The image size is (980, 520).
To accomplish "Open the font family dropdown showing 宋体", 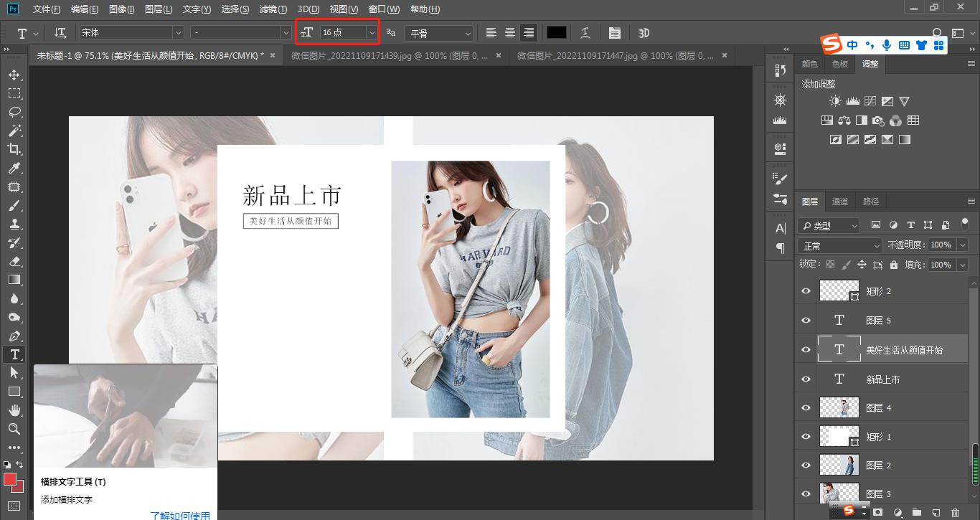I will pyautogui.click(x=129, y=32).
